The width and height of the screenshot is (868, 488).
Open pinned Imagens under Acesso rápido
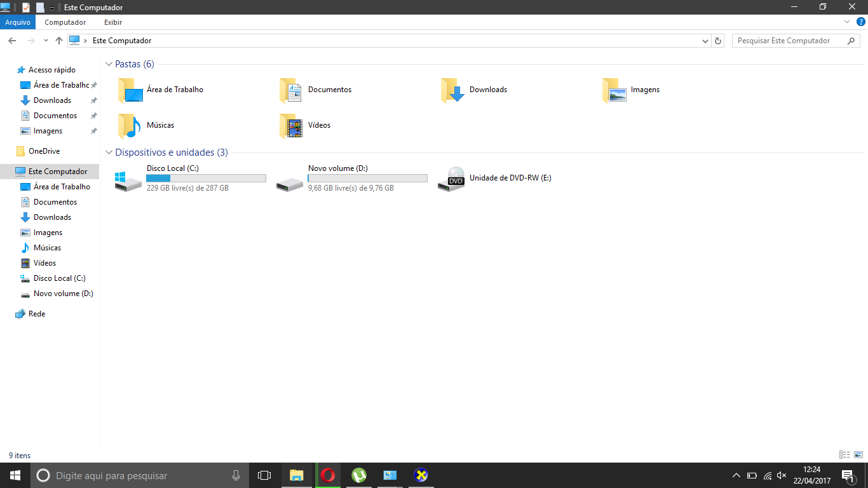pyautogui.click(x=48, y=131)
